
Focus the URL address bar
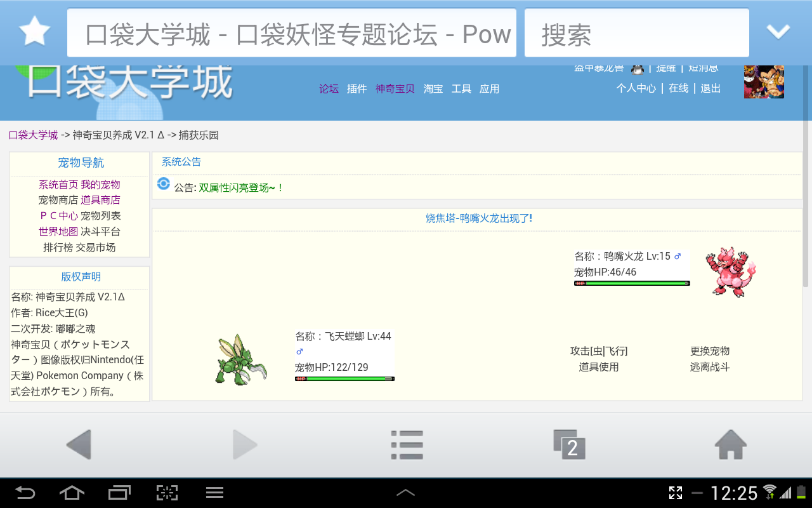pos(292,34)
